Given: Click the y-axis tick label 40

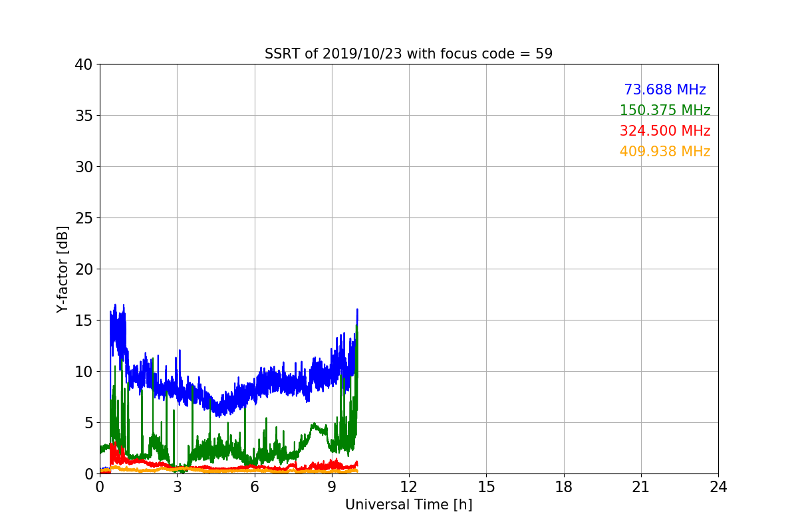Looking at the screenshot, I should click(x=83, y=65).
